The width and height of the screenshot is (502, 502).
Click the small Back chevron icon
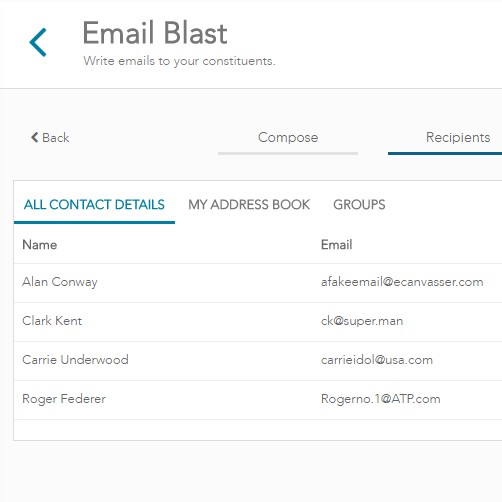[x=34, y=137]
